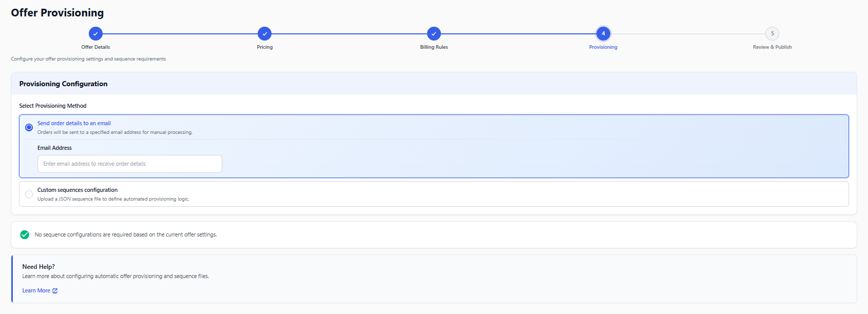Viewport: 868px width, 314px height.
Task: Open the Learn More link
Action: pos(36,290)
